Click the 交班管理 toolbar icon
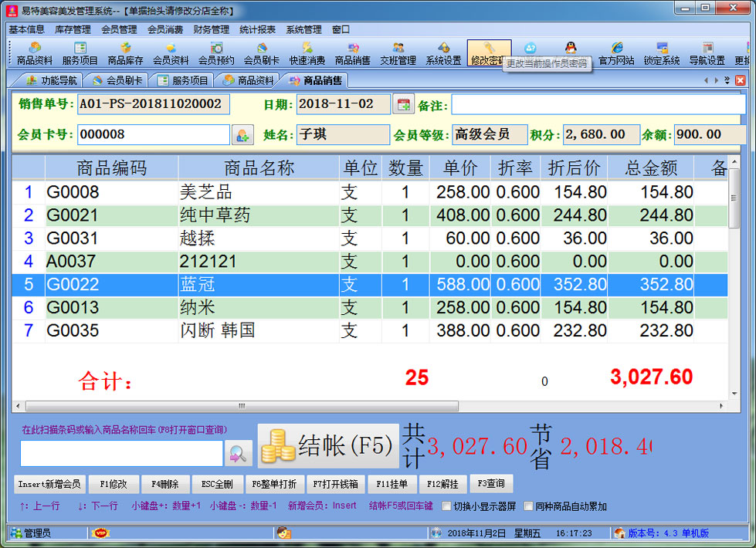Screen dimensions: 756x548 398,53
